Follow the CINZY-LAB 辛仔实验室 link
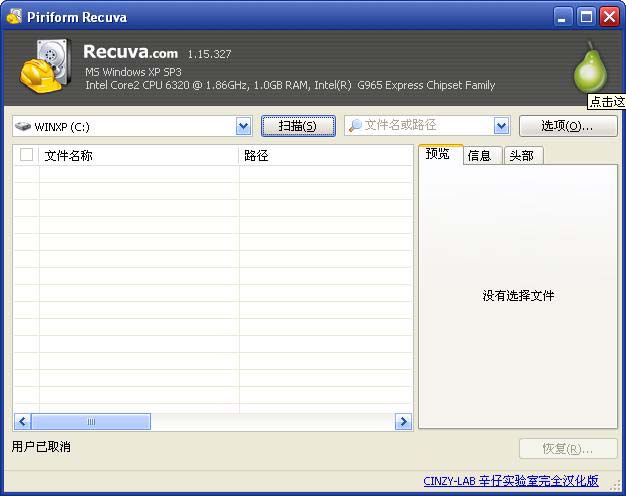Screen dimensions: 626x496 (510, 481)
